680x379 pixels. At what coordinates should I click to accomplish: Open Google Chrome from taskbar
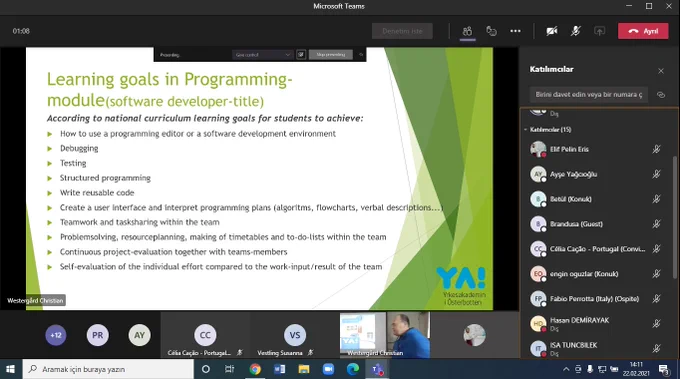(x=255, y=369)
